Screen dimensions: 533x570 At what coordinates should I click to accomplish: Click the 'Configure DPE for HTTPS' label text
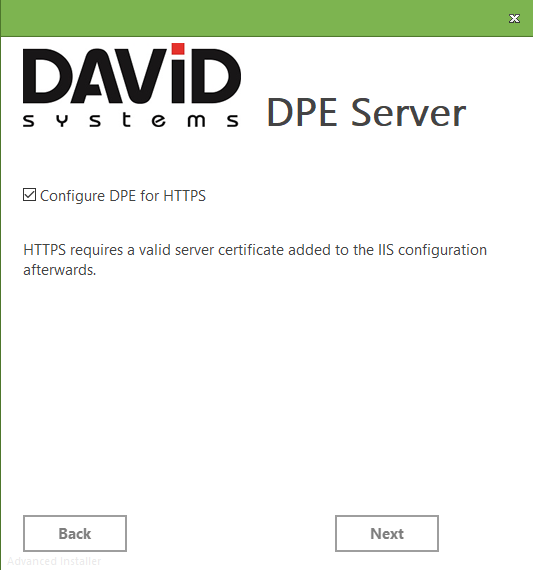point(123,196)
